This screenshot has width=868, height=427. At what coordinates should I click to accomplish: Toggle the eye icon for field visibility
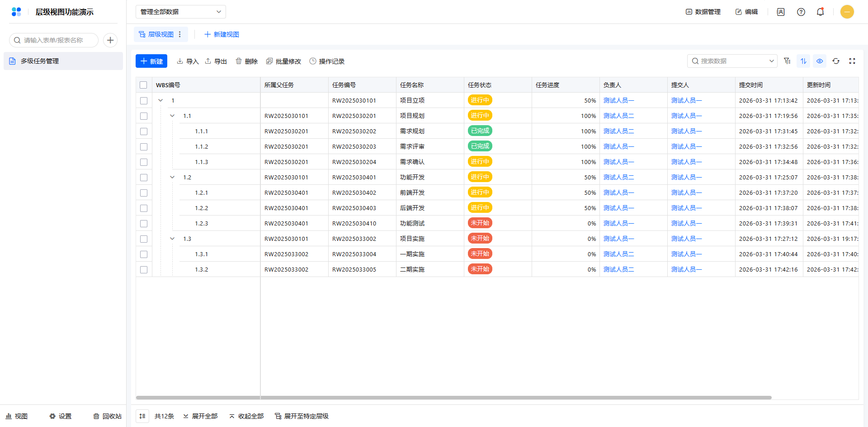[820, 61]
